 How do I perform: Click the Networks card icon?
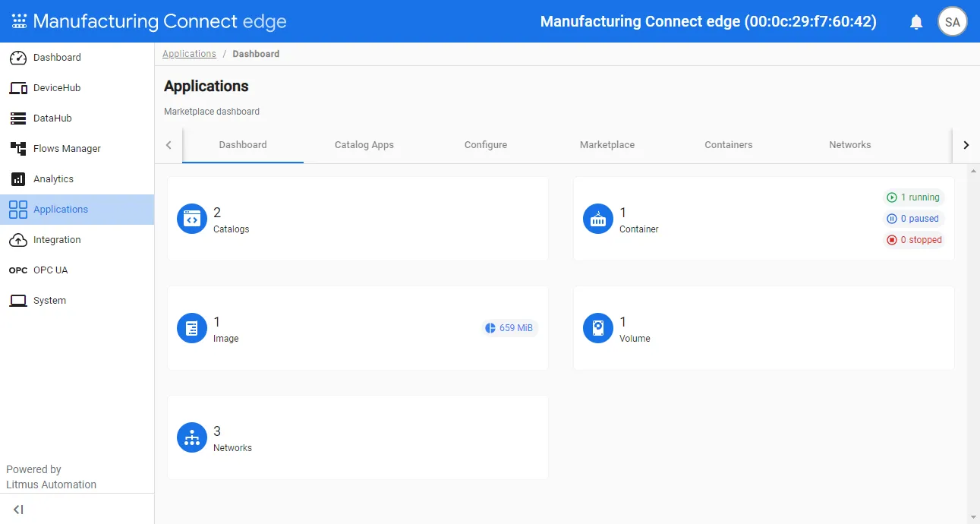(192, 437)
